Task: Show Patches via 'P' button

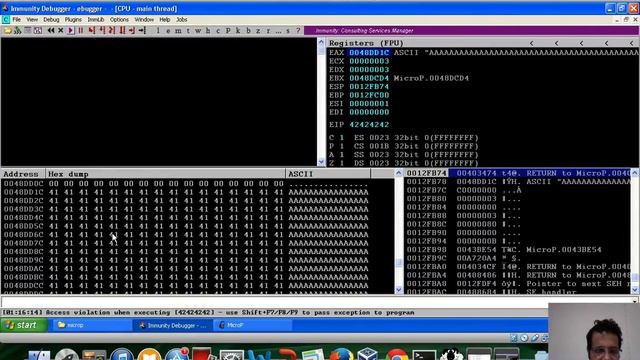Action: tap(228, 31)
